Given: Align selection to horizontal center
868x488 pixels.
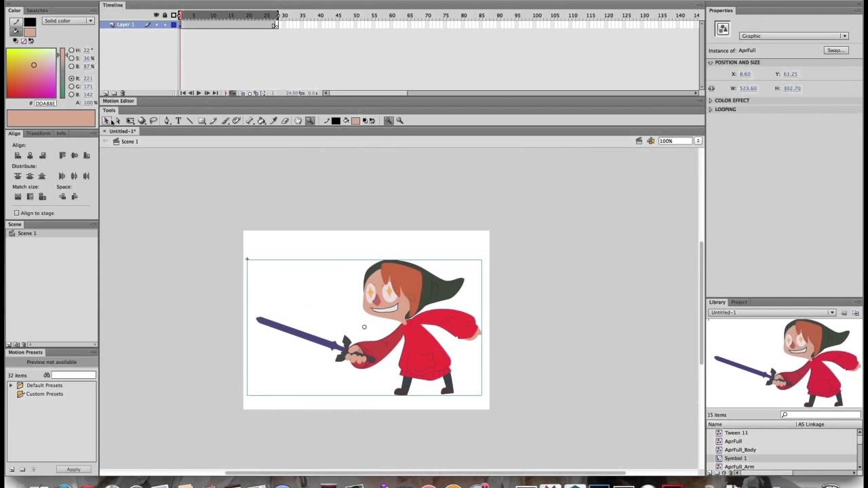Looking at the screenshot, I should pyautogui.click(x=30, y=155).
